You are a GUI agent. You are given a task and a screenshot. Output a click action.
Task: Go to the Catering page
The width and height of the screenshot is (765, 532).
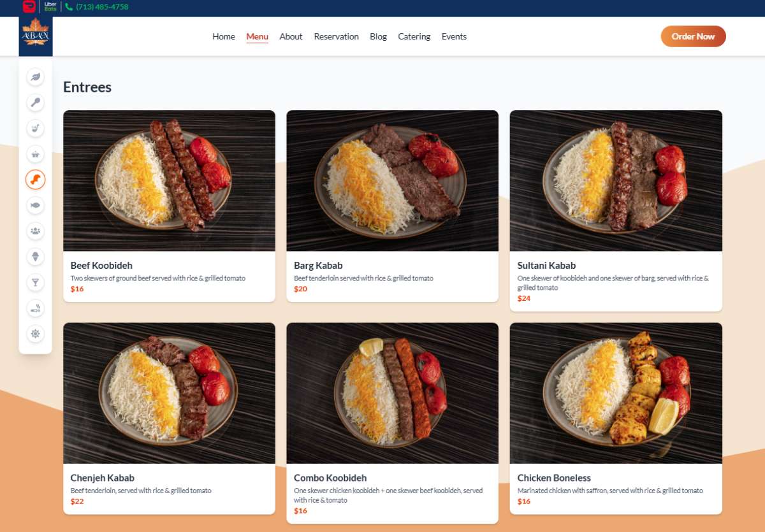click(x=414, y=37)
